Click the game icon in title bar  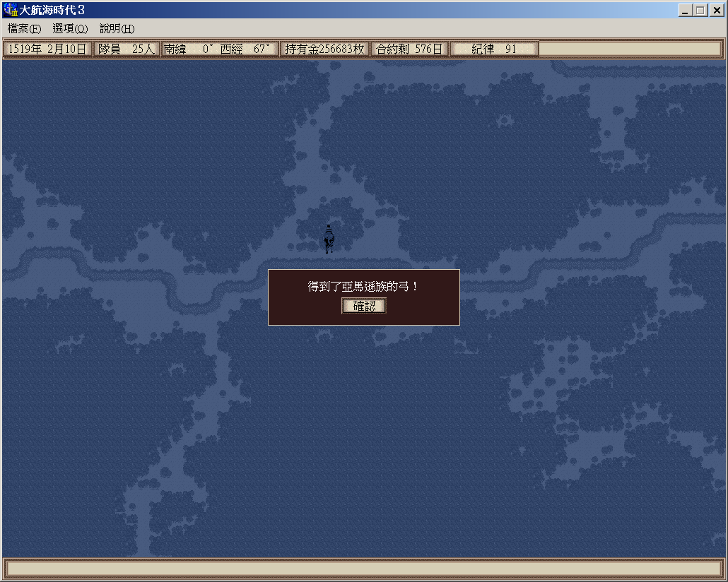[10, 11]
